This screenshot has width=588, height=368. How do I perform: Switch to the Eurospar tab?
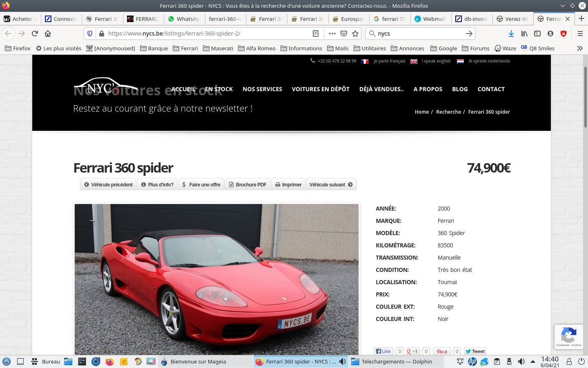point(349,19)
